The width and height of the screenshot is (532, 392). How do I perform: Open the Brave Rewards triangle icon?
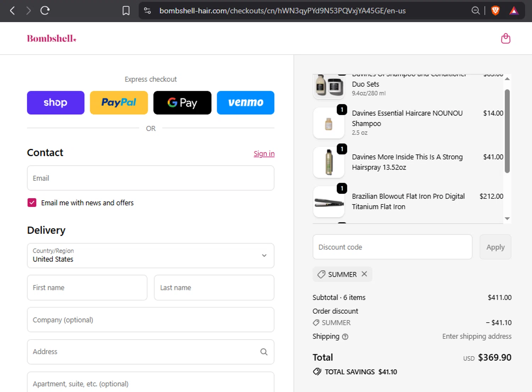coord(514,11)
